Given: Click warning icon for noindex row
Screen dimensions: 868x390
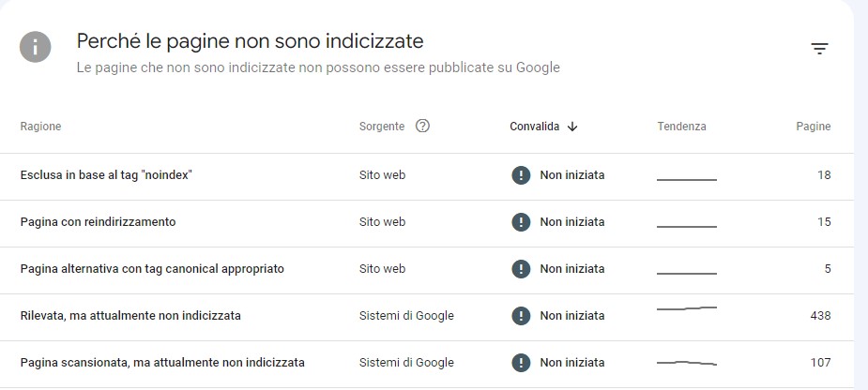Looking at the screenshot, I should [x=521, y=175].
